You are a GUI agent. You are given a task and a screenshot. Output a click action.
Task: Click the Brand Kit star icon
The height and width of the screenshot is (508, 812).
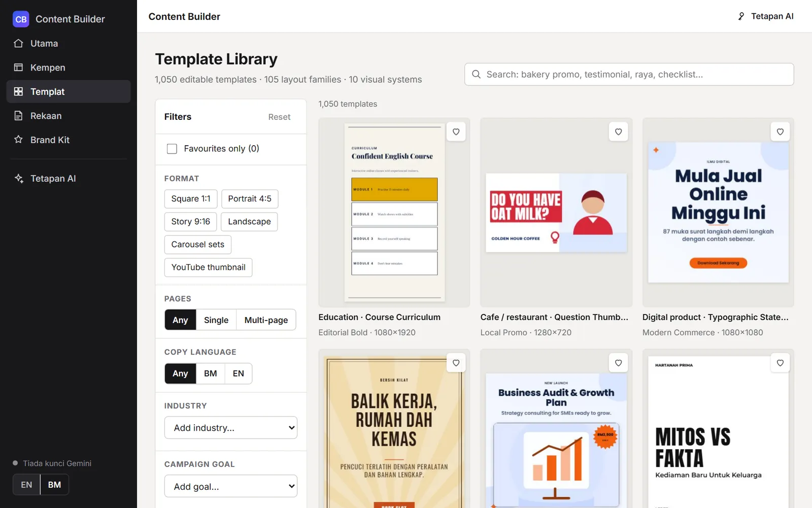click(x=19, y=140)
